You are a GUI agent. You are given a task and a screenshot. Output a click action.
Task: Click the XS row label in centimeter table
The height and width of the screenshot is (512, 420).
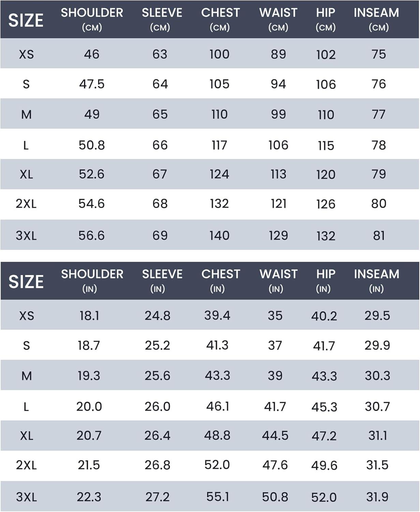(x=26, y=54)
